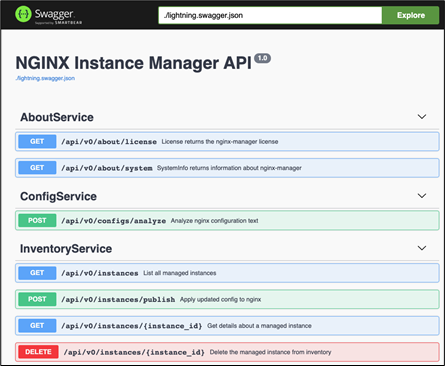Click the version 1.0 badge
Image resolution: width=445 pixels, height=366 pixels.
tap(262, 58)
